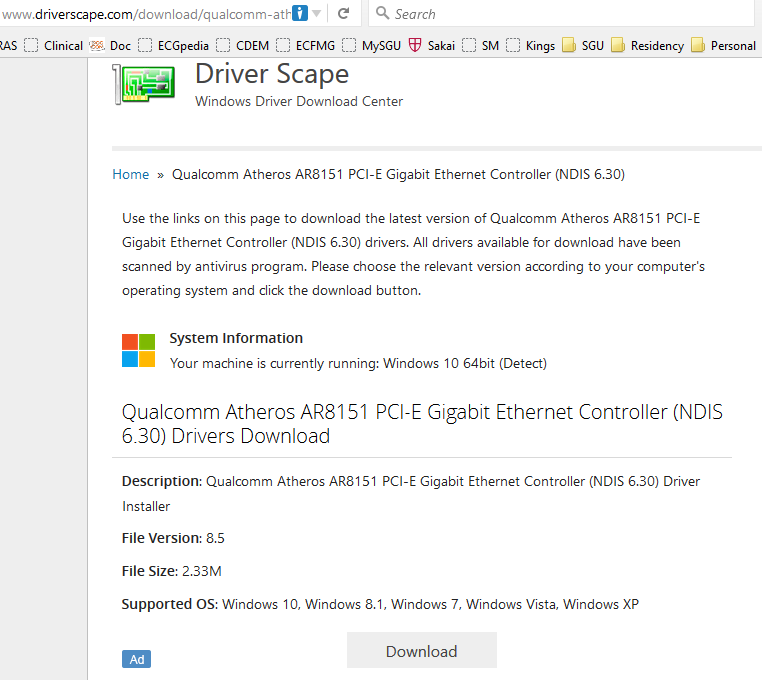Click the File Version 8.5 value
The width and height of the screenshot is (762, 680).
coord(215,538)
